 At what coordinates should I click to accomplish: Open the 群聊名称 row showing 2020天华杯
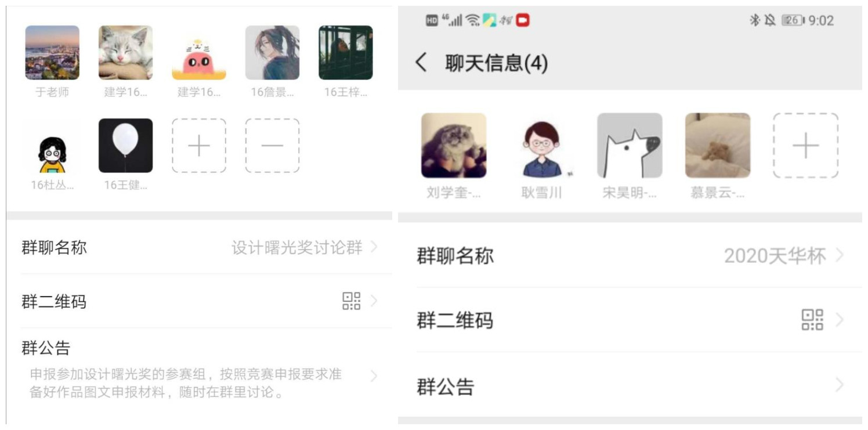(x=630, y=255)
